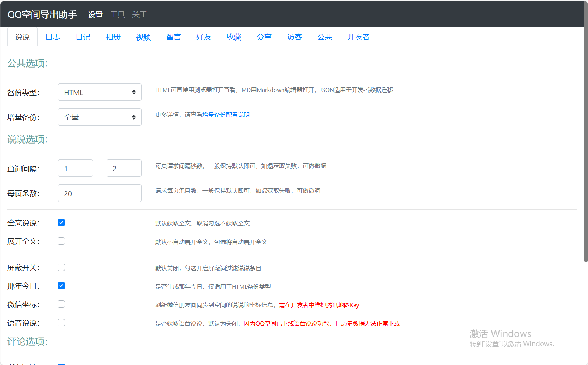This screenshot has width=588, height=365.
Task: Click the 备份类型 label
Action: tap(24, 93)
